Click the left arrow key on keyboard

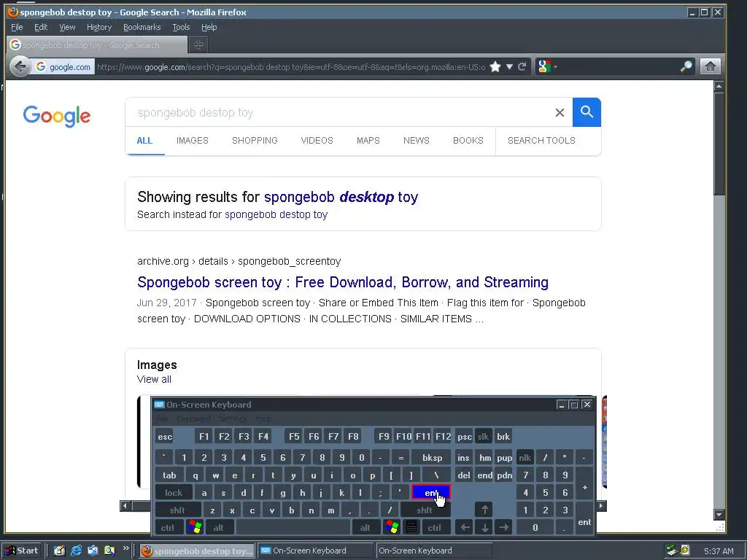click(465, 527)
